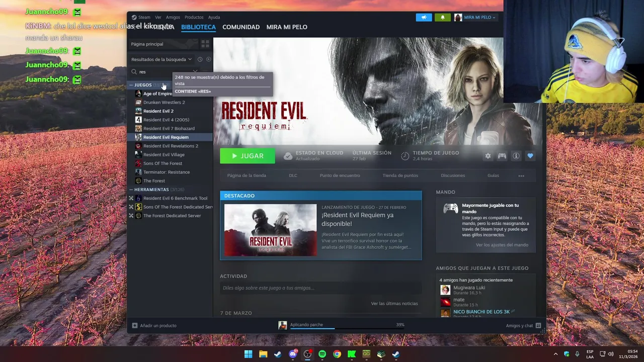Open Página de la tienda link

[247, 175]
